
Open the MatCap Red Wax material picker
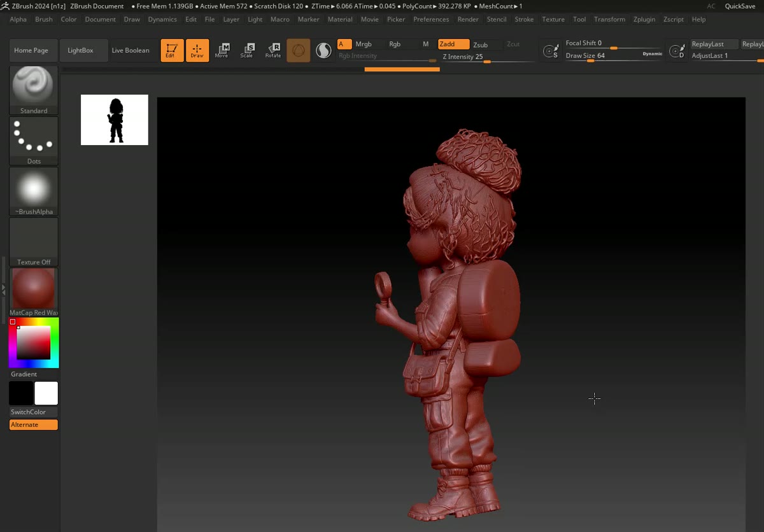pos(34,292)
